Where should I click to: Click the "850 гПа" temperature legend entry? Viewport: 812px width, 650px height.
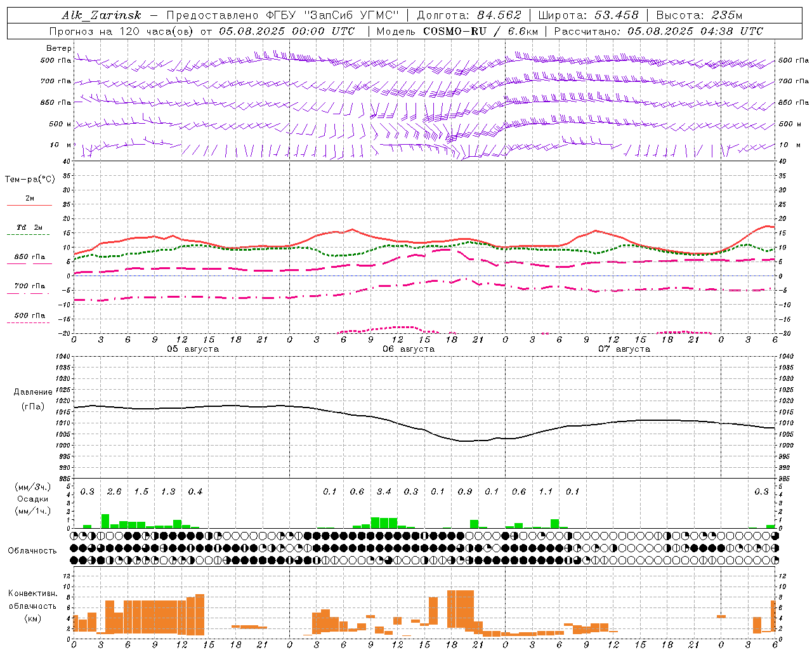click(x=29, y=257)
